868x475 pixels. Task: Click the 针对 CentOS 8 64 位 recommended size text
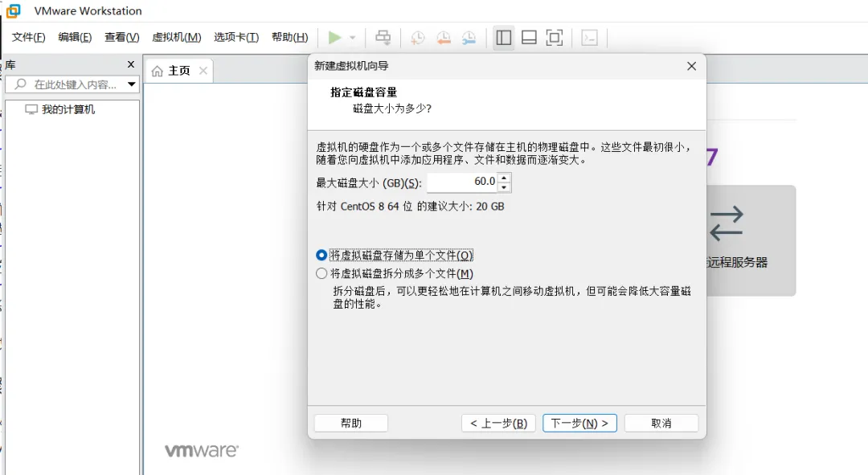point(410,207)
